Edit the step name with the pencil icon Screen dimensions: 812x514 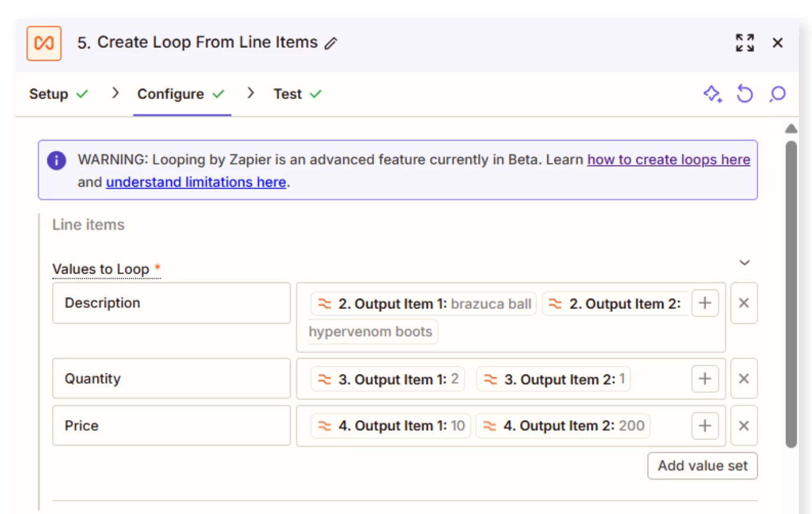(x=331, y=43)
